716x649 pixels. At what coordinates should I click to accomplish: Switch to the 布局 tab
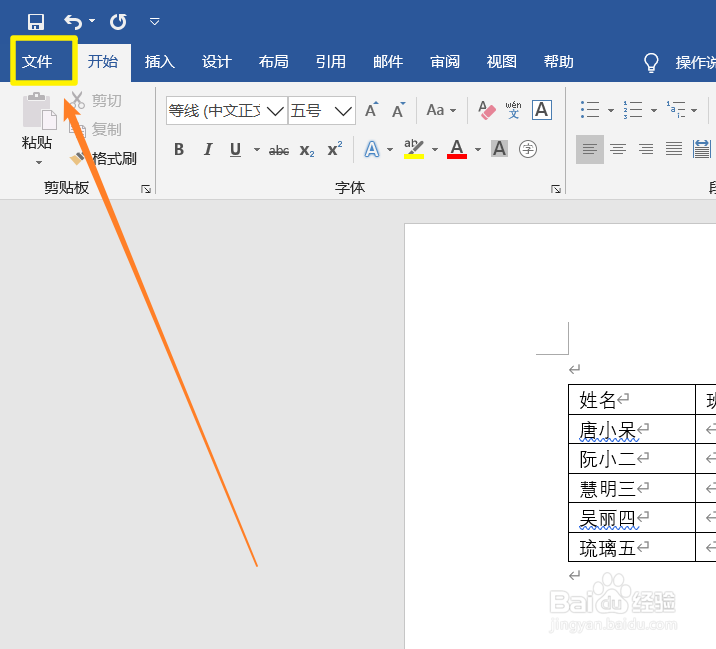(274, 61)
